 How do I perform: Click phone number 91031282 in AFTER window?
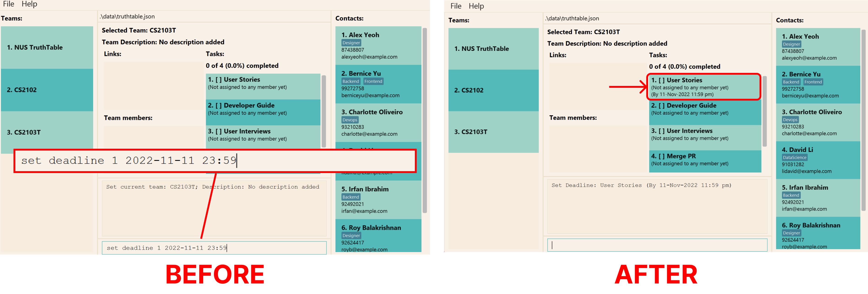792,165
